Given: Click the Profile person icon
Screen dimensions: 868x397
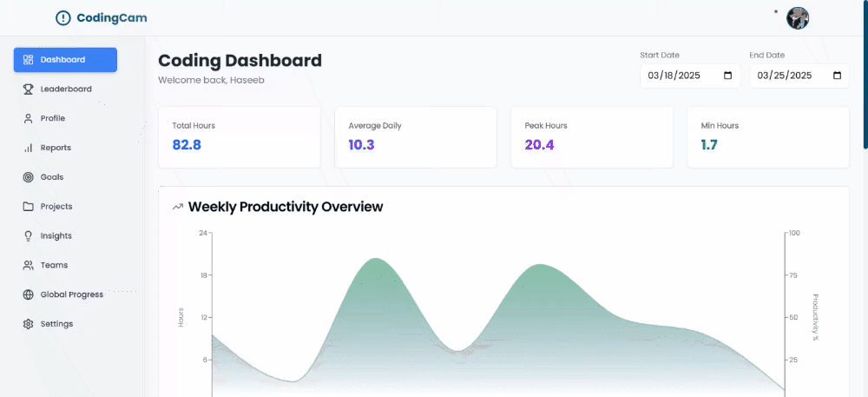Looking at the screenshot, I should click(x=29, y=118).
